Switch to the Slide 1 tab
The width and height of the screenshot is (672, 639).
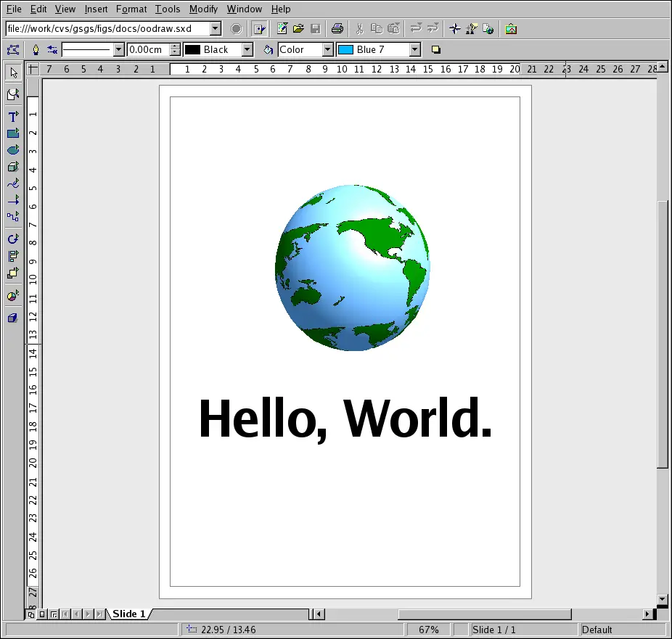[x=129, y=614]
